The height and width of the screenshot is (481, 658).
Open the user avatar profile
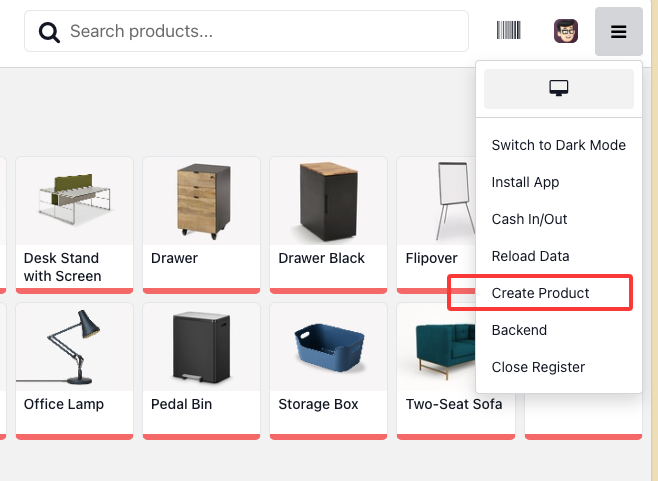click(566, 31)
